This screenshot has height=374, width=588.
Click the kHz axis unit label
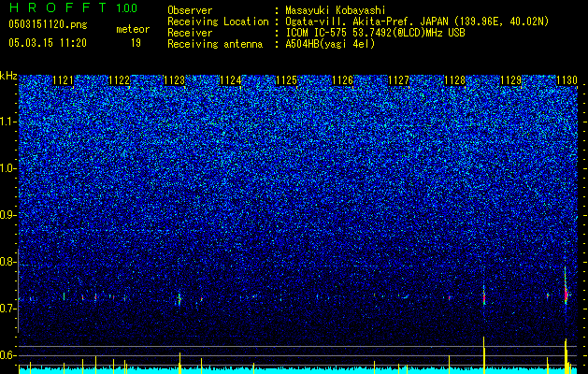[8, 76]
